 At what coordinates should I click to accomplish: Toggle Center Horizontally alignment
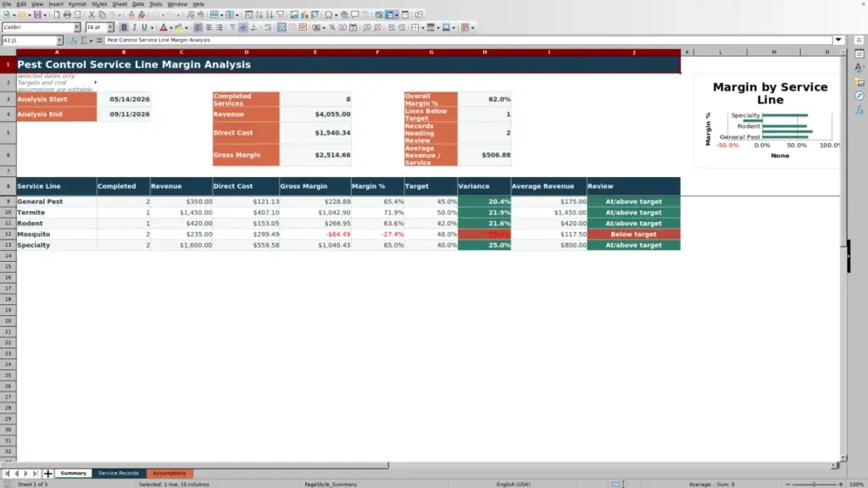click(x=209, y=28)
